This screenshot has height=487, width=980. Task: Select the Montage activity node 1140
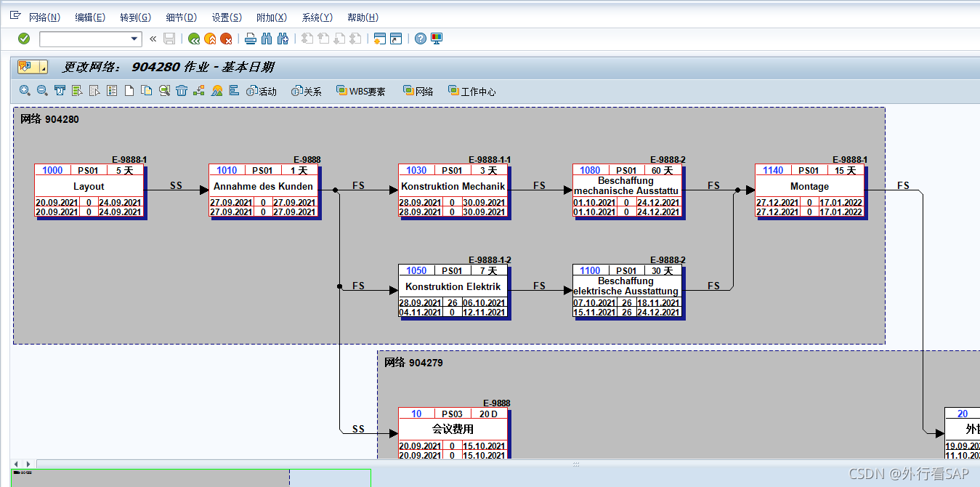[x=811, y=191]
